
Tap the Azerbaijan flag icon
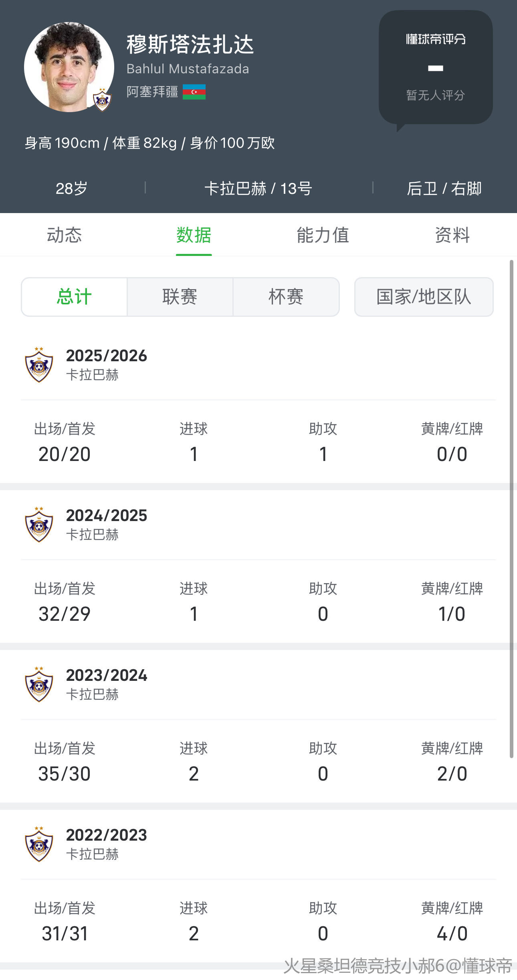click(194, 92)
